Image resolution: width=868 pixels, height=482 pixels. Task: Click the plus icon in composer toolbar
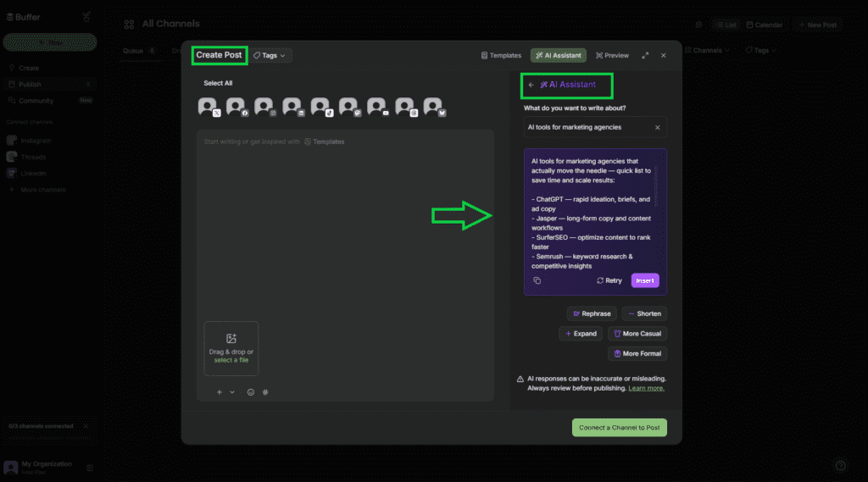[220, 392]
